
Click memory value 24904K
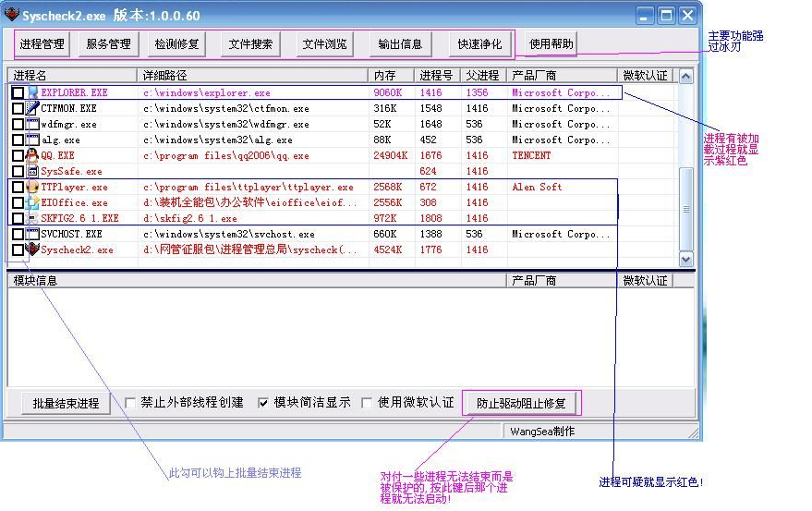pyautogui.click(x=391, y=155)
